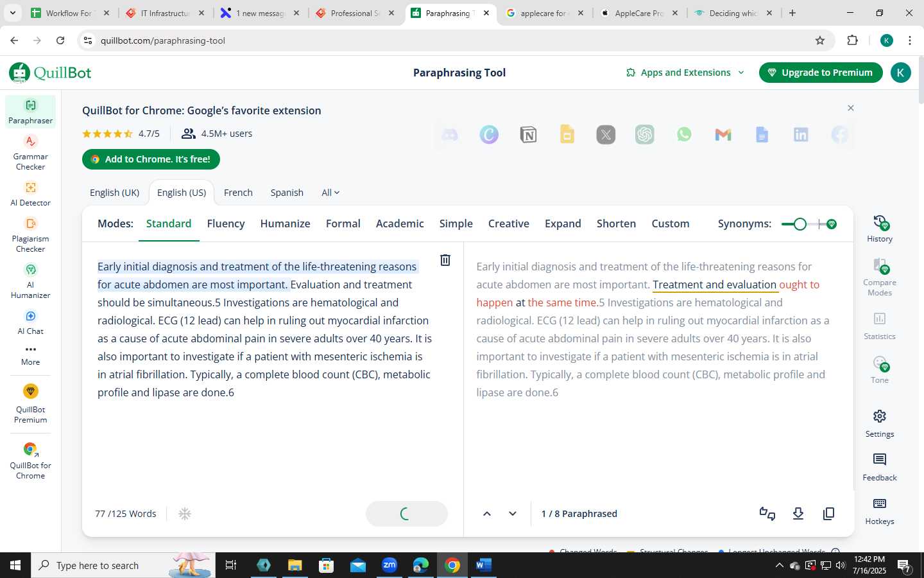This screenshot has width=924, height=578.
Task: Download the paraphrased output
Action: pos(798,514)
